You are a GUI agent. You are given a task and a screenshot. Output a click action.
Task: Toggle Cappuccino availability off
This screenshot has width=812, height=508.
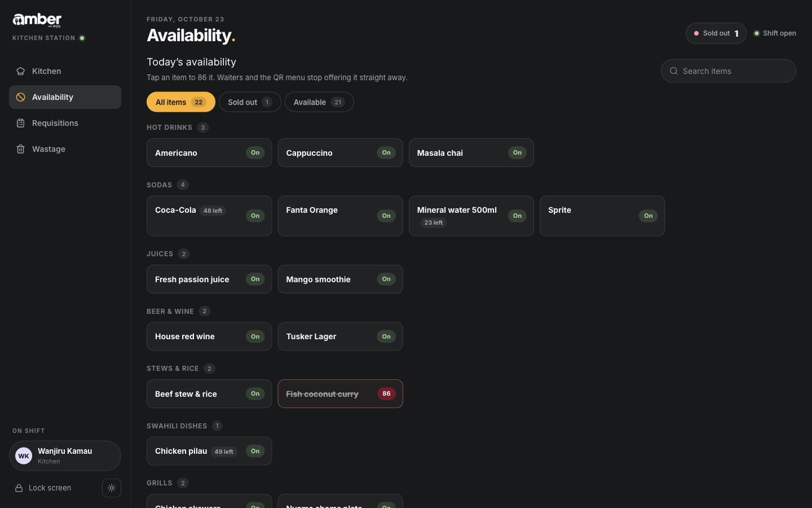click(386, 153)
